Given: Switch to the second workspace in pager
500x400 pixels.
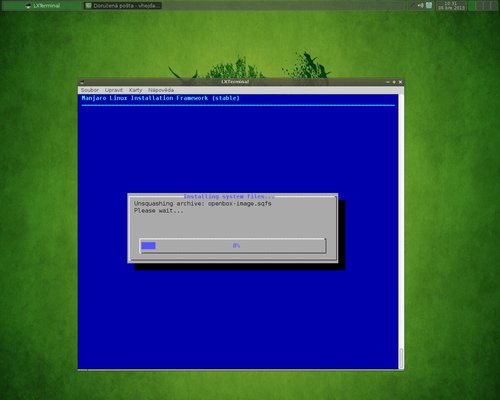Looking at the screenshot, I should click(x=480, y=6).
